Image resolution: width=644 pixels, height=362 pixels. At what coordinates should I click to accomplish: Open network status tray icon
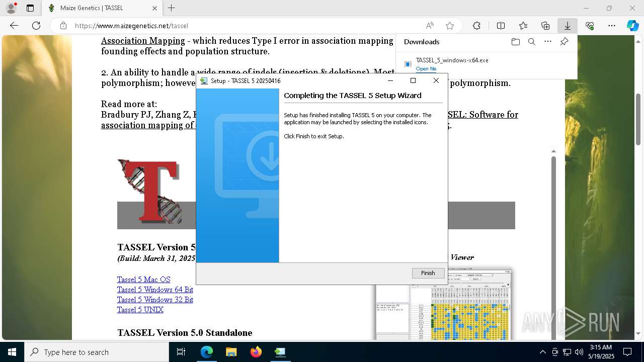[567, 352]
